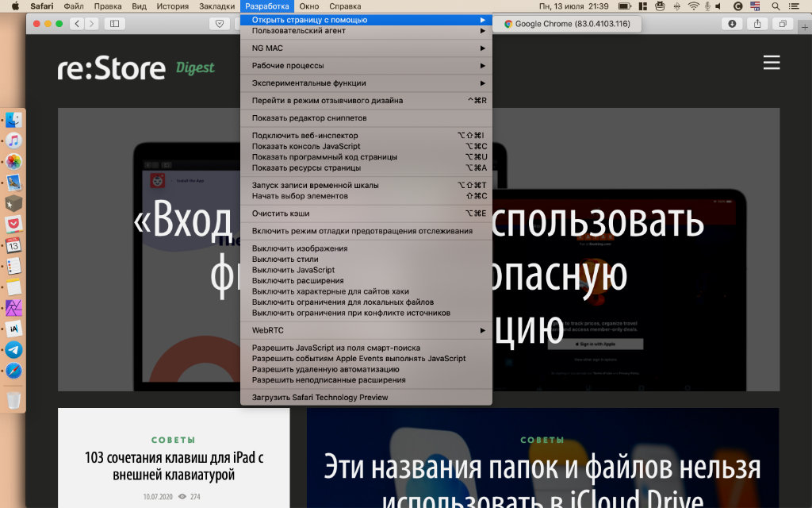Choose Показать ресурсы страницы
Image resolution: width=812 pixels, height=508 pixels.
tap(366, 168)
